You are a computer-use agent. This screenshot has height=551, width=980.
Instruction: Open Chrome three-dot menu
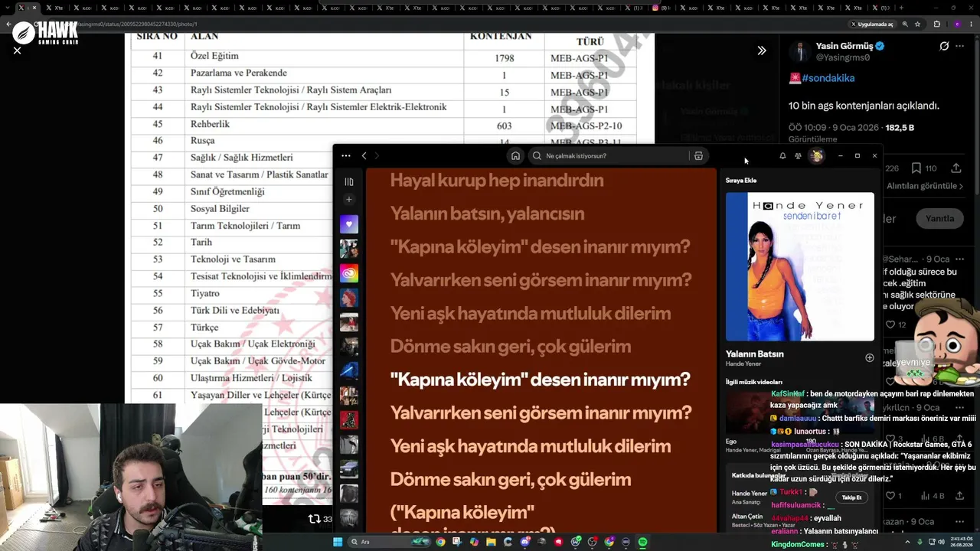pyautogui.click(x=971, y=24)
